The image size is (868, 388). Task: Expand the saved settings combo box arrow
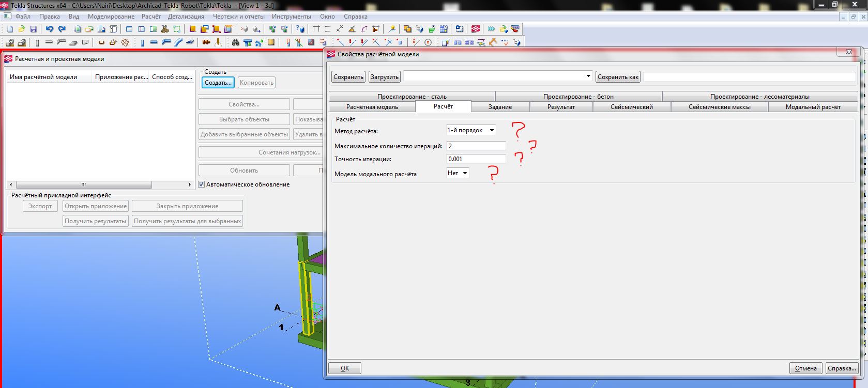tap(588, 76)
